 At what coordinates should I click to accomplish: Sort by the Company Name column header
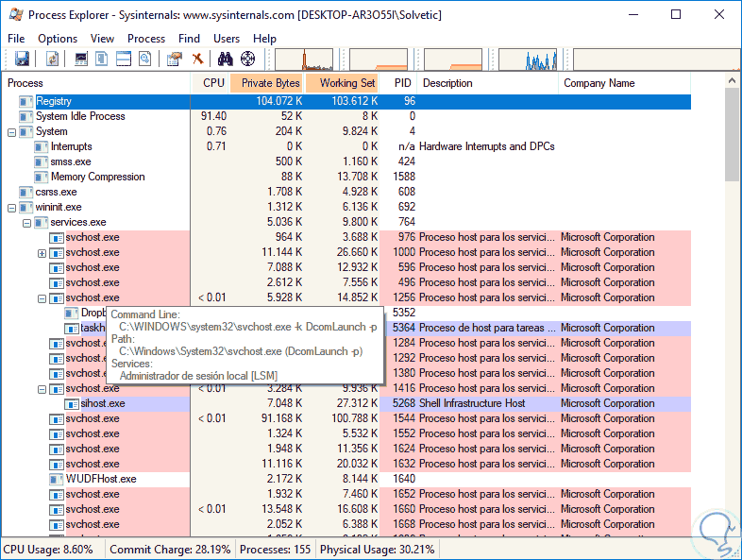point(599,83)
